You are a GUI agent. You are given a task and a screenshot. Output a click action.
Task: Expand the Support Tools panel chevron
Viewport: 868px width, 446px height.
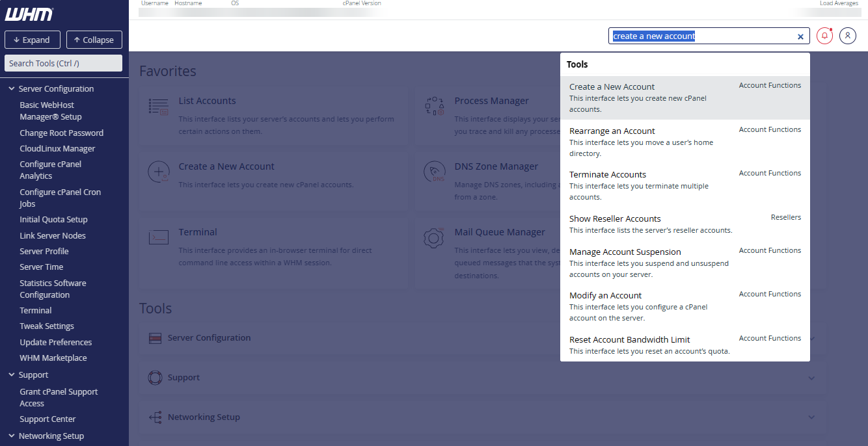tap(811, 378)
